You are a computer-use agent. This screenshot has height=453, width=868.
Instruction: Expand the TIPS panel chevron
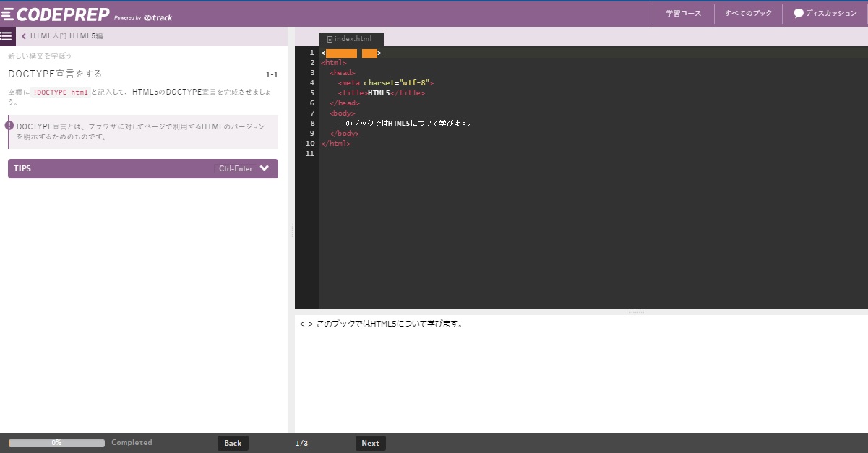(x=266, y=168)
